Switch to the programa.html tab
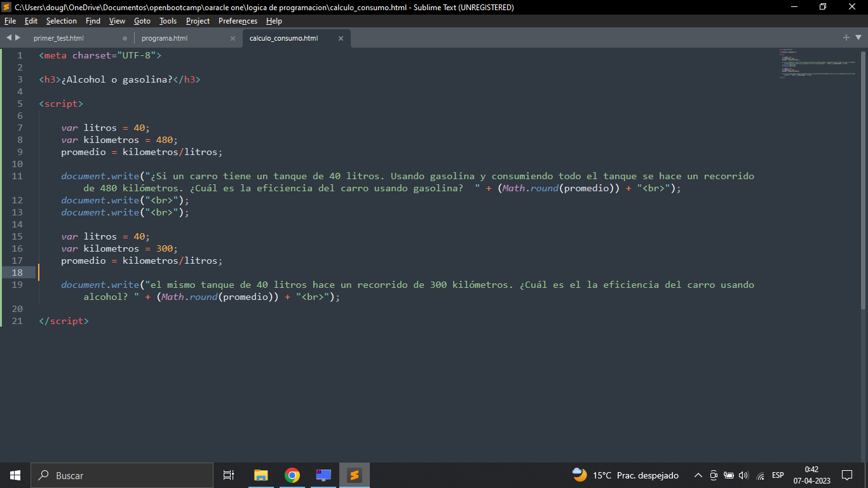The width and height of the screenshot is (868, 488). pyautogui.click(x=165, y=38)
